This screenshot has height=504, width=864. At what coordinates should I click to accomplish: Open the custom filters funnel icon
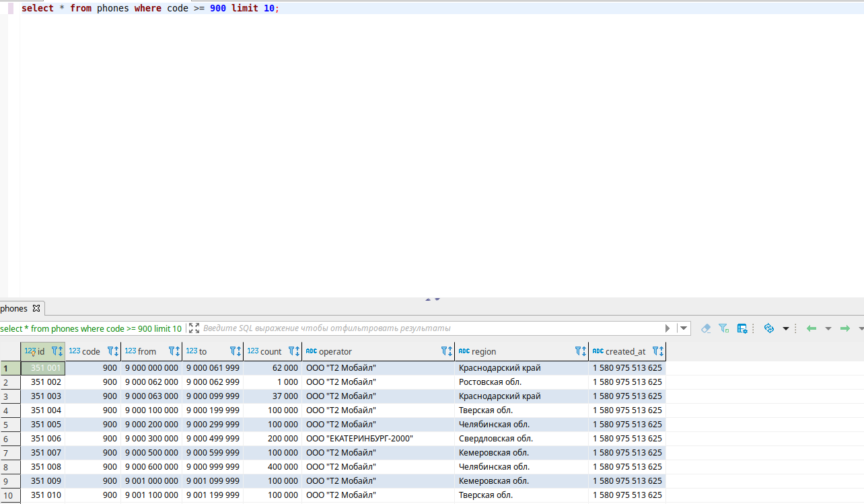(x=724, y=328)
